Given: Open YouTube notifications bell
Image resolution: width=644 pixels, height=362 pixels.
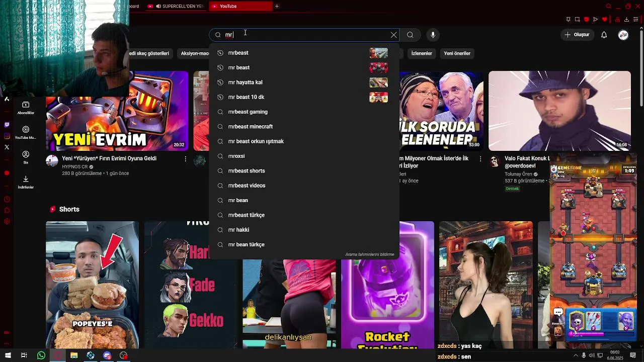Looking at the screenshot, I should (x=604, y=35).
